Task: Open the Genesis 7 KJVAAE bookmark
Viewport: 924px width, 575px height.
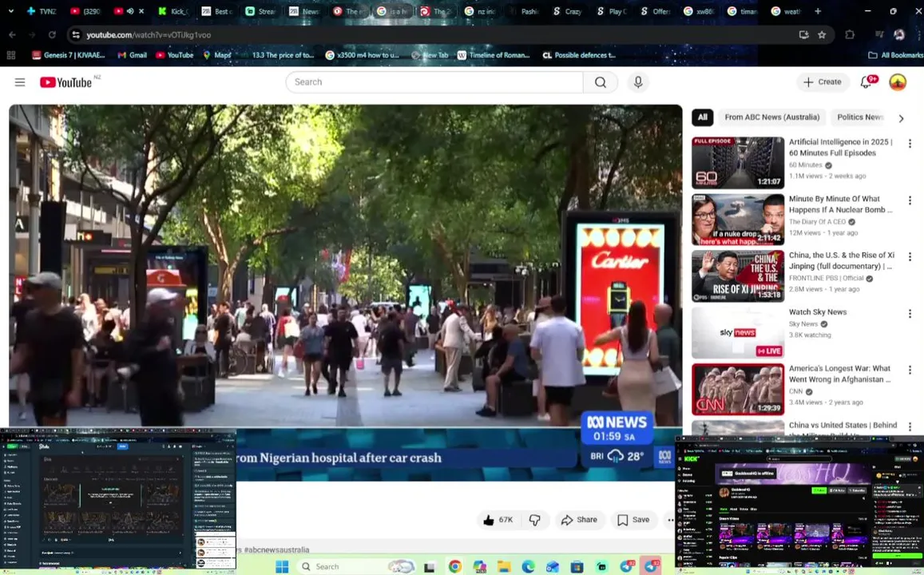Action: point(69,55)
